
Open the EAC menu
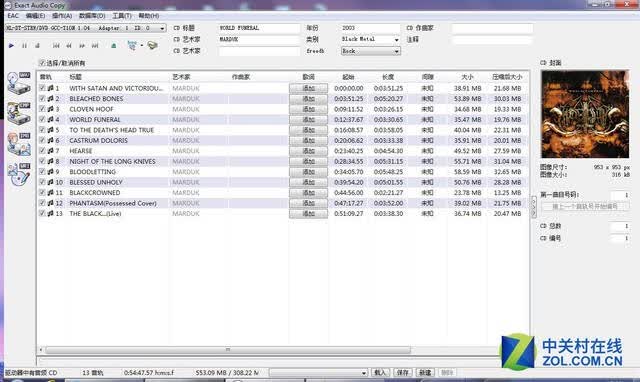tap(13, 16)
